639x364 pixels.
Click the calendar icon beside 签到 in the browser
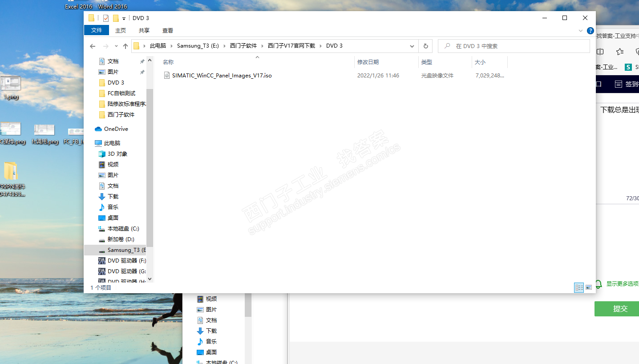click(x=618, y=84)
